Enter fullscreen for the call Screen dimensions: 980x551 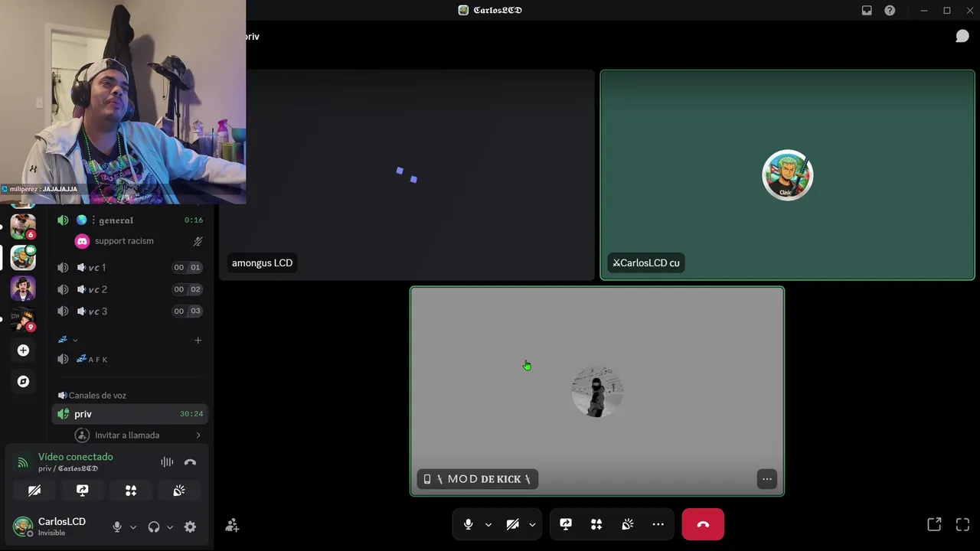tap(962, 524)
